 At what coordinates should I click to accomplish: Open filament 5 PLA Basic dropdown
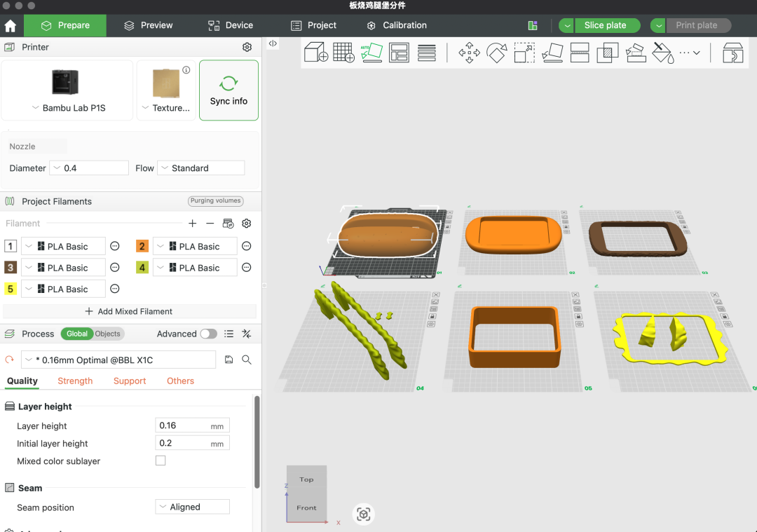[63, 289]
